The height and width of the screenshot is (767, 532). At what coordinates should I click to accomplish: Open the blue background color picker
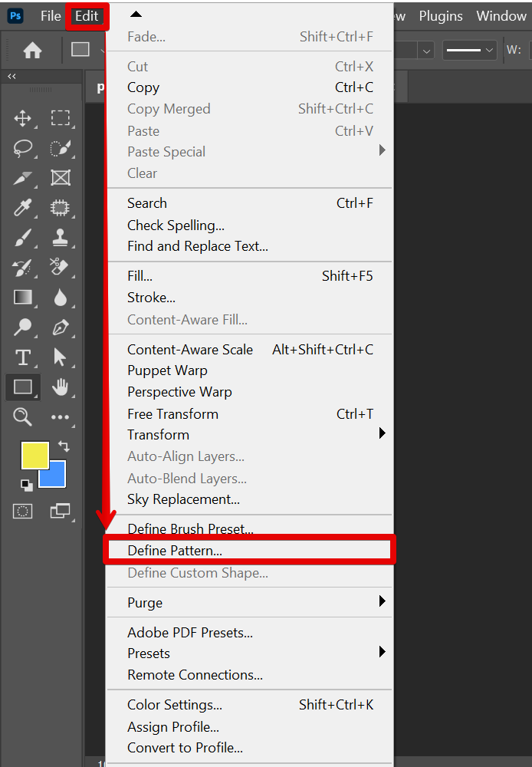(x=55, y=477)
